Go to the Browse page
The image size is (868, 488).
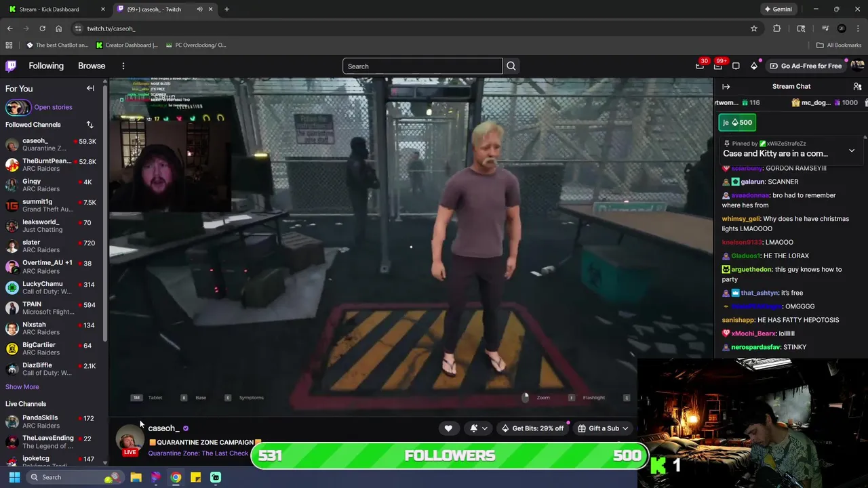tap(92, 66)
